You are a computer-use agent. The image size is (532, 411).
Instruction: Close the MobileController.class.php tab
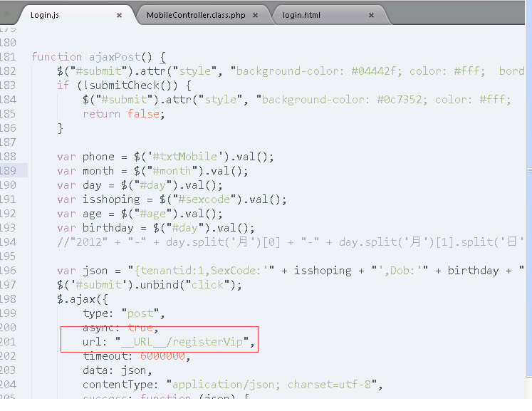257,15
